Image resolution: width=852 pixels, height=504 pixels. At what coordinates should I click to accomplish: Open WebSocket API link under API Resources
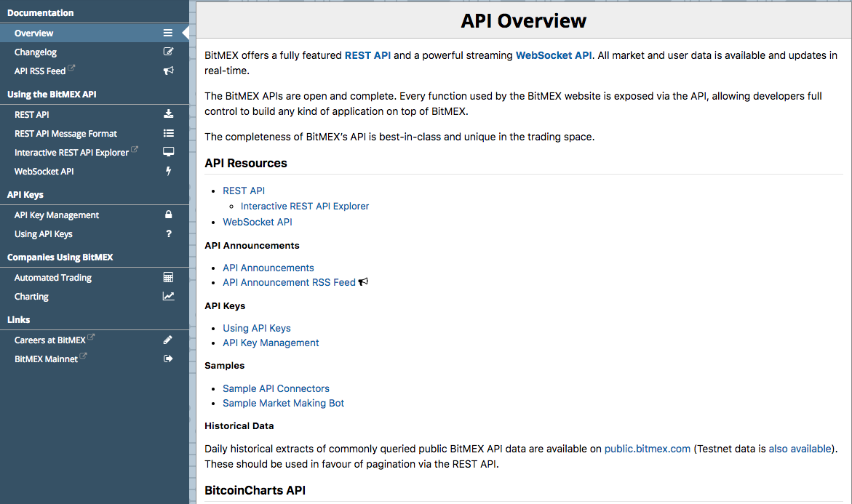click(257, 222)
